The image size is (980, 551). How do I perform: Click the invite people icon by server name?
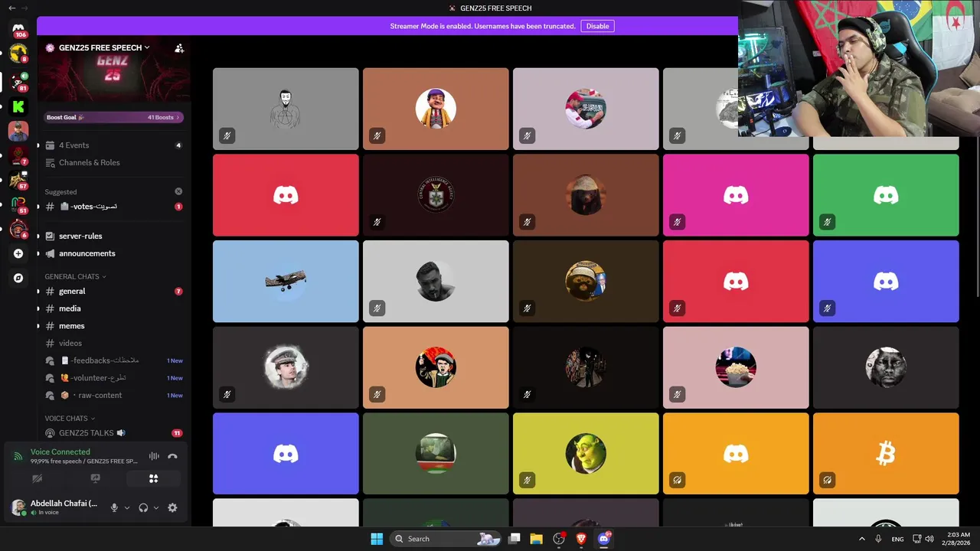[x=179, y=47]
